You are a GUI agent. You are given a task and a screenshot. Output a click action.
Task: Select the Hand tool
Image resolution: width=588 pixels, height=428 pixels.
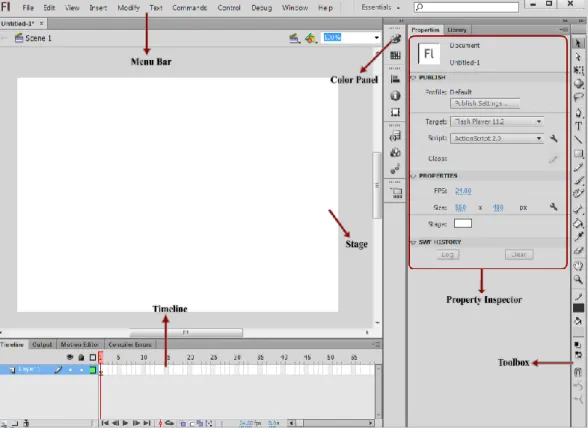pos(578,266)
